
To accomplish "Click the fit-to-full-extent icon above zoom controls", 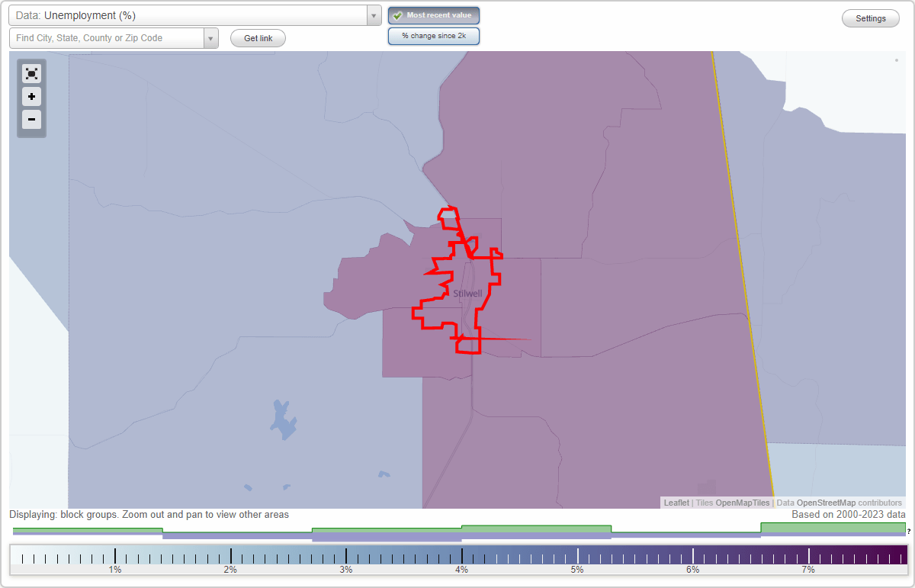I will click(x=31, y=73).
